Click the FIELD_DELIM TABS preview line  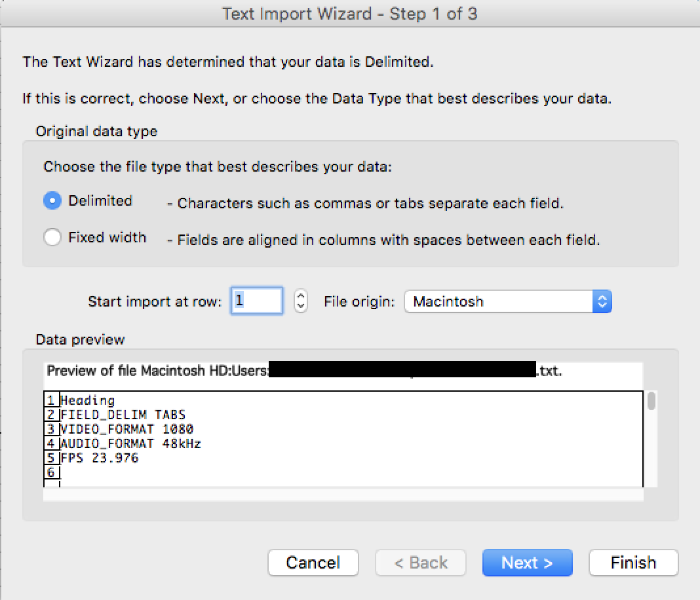(x=123, y=415)
